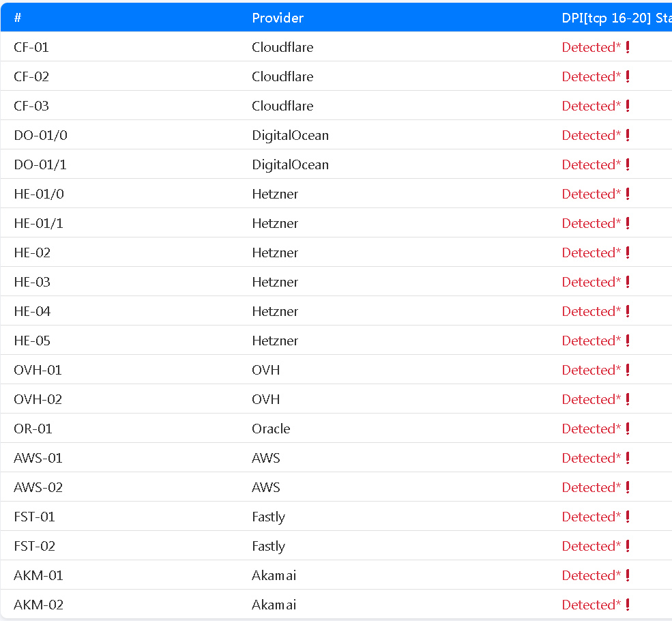This screenshot has height=621, width=672.
Task: Click the DigitalOcean provider cell for DO-01/1
Action: click(x=290, y=164)
